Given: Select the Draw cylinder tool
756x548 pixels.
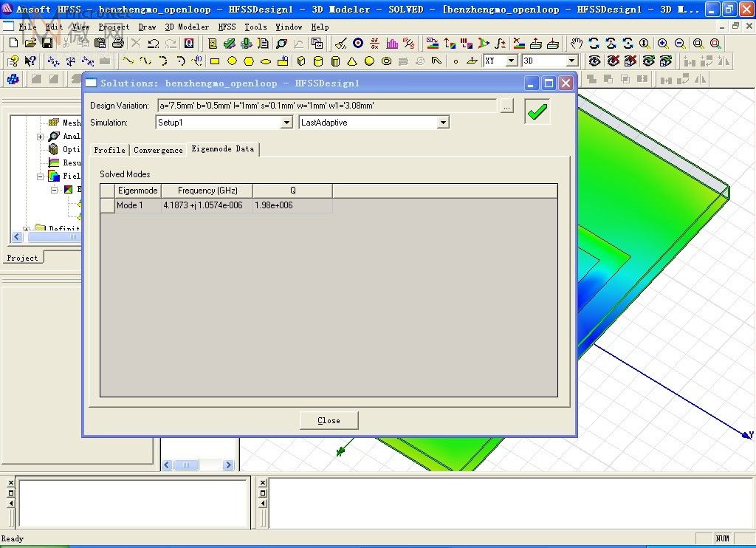Looking at the screenshot, I should (x=318, y=61).
